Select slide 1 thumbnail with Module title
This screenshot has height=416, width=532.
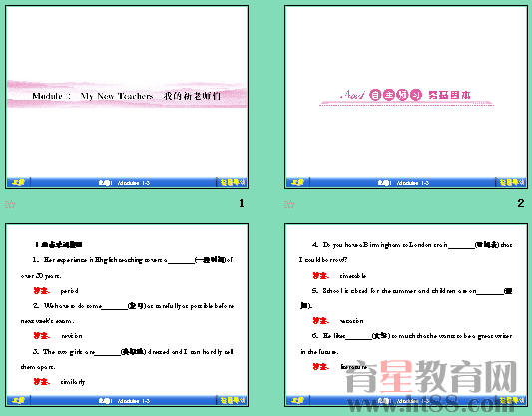pos(127,97)
